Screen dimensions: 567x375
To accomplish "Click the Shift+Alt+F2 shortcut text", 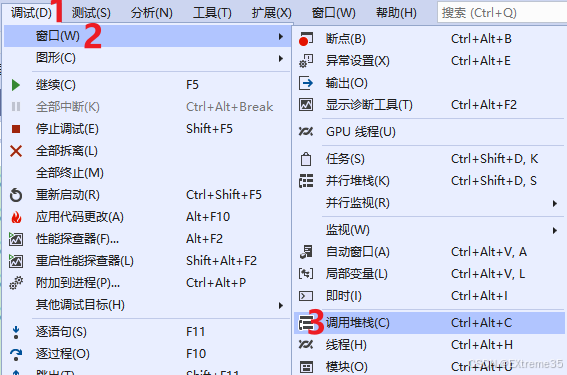I will [x=221, y=261].
